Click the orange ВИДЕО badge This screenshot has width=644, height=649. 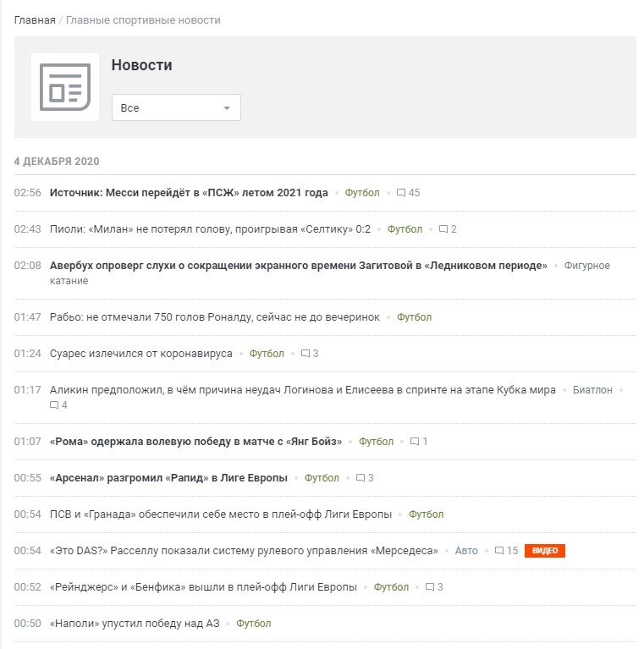pos(545,551)
